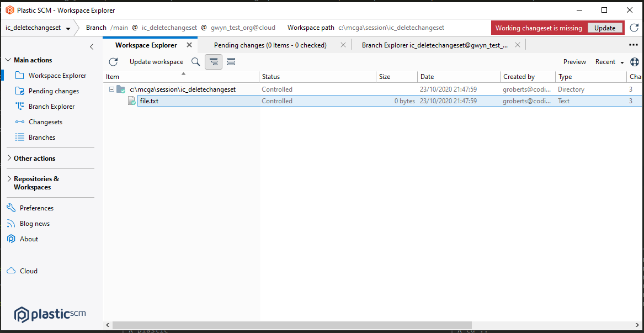This screenshot has width=644, height=333.
Task: Click Update workspace on the toolbar
Action: [x=155, y=62]
